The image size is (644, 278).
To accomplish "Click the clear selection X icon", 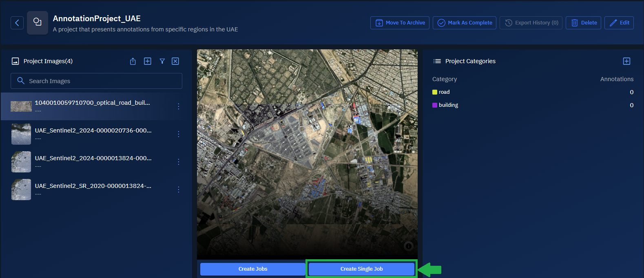I will pyautogui.click(x=175, y=61).
